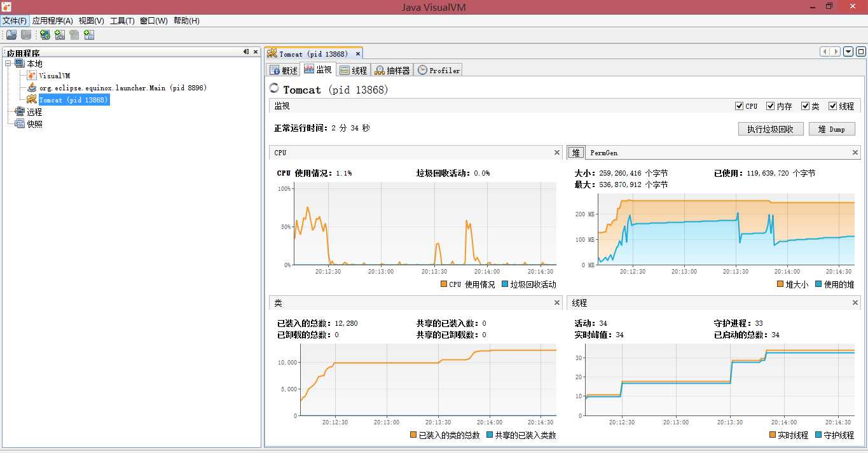Viewport: 868px width, 453px height.
Task: Select org.eclipse.equinox.launcher.Main (pid 8896)
Action: [123, 88]
